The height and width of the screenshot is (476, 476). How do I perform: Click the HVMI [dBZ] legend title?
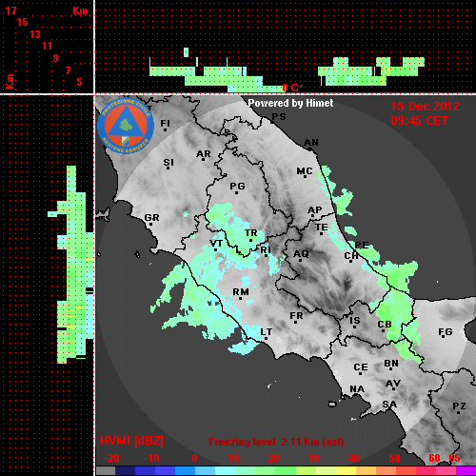click(x=131, y=441)
